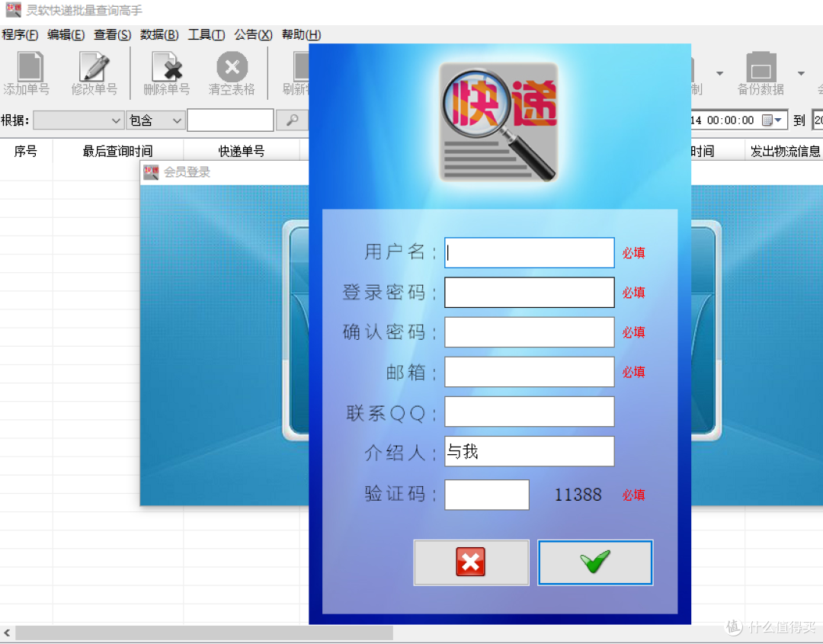This screenshot has width=823, height=644.
Task: Click the horizontal scrollbar thumb
Action: pos(204,633)
